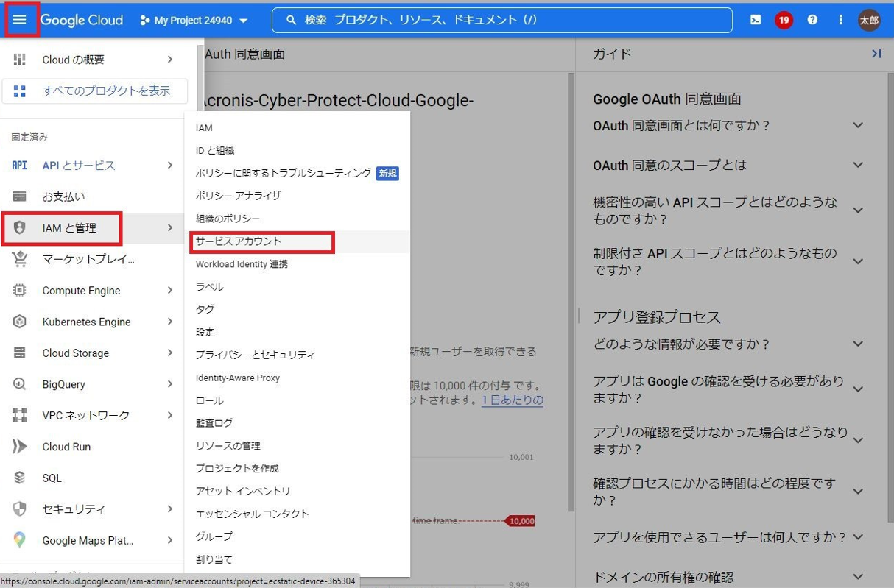Viewport: 894px width, 588px height.
Task: Expand the API とサービス submenu arrow
Action: 170,166
